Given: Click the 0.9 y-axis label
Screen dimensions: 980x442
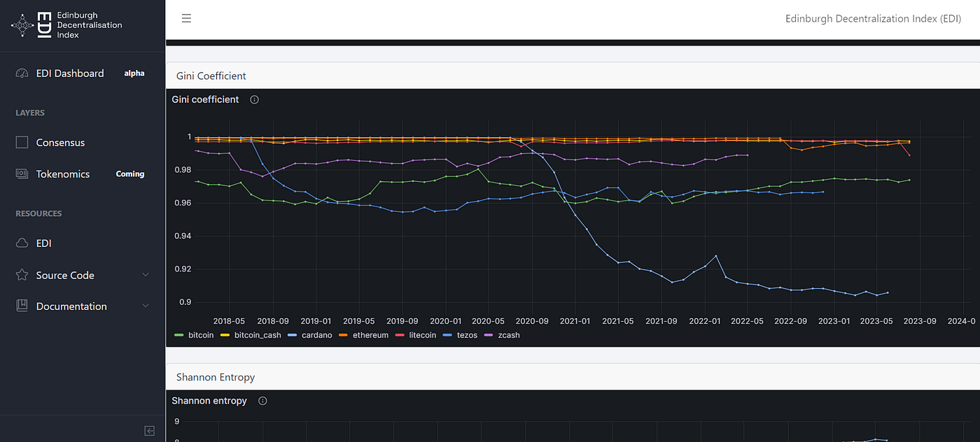Looking at the screenshot, I should (184, 302).
